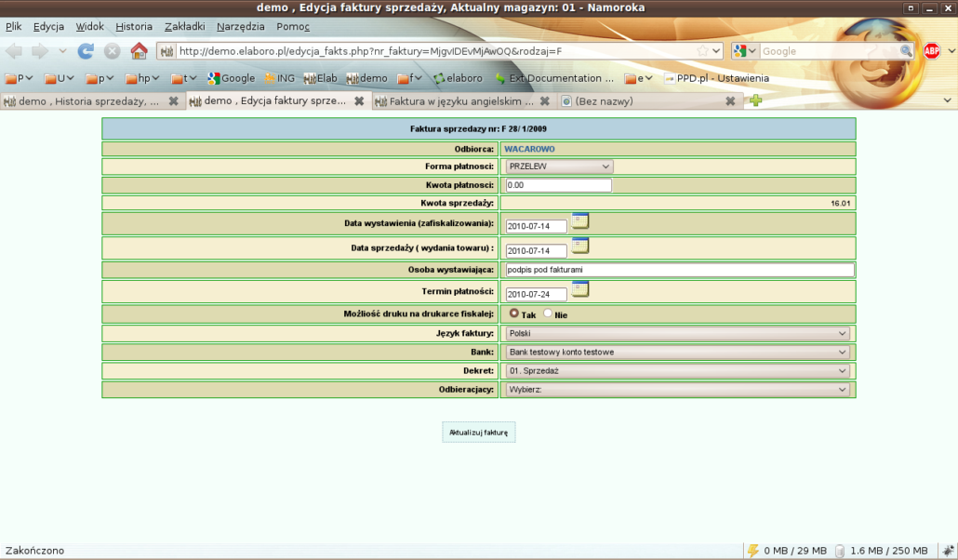Viewport: 958px width, 560px height.
Task: Open calendar picker for Termin płatności
Action: tap(580, 289)
